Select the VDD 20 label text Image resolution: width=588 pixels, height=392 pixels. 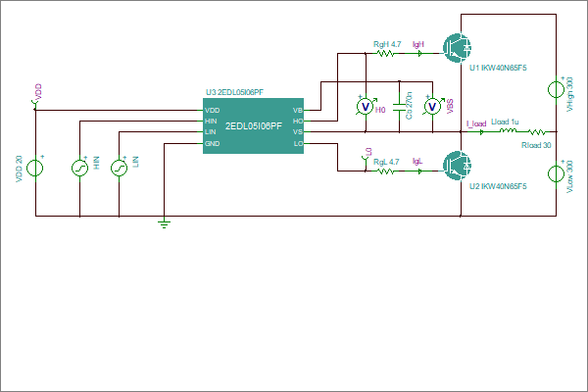pyautogui.click(x=20, y=169)
